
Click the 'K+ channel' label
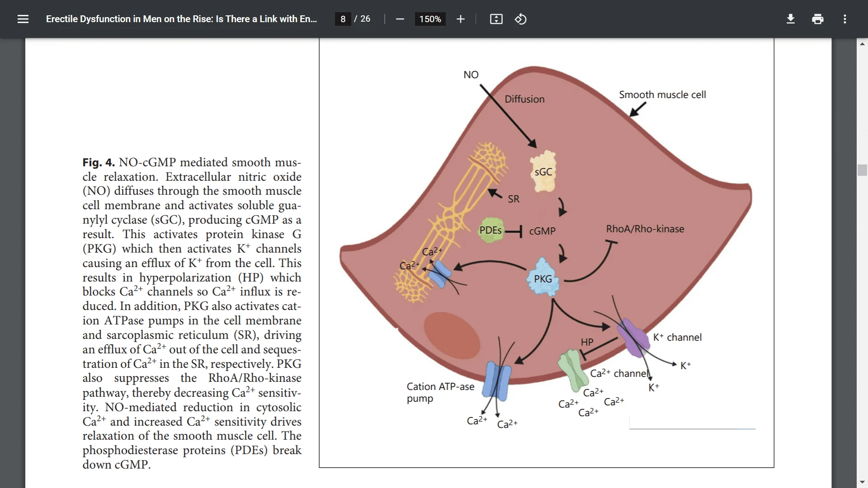pos(677,337)
